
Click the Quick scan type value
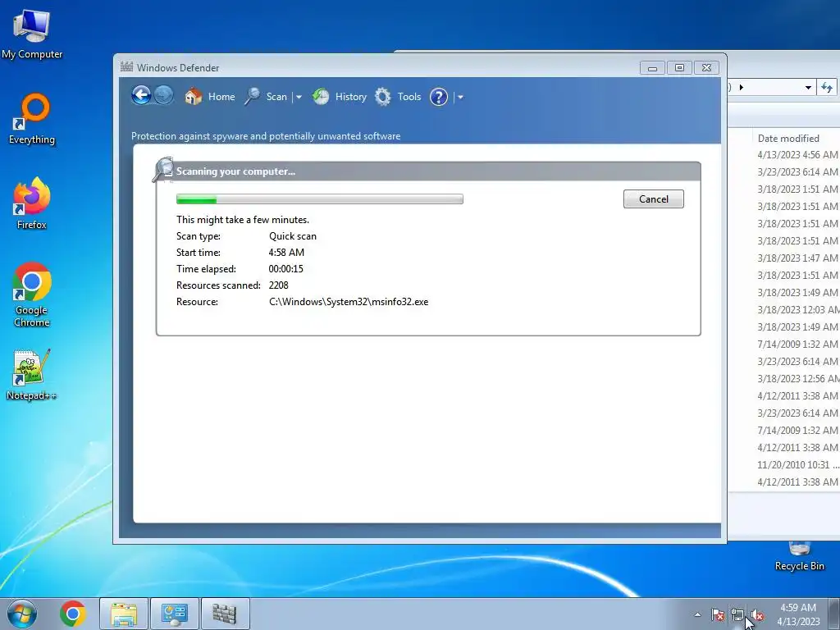click(293, 236)
